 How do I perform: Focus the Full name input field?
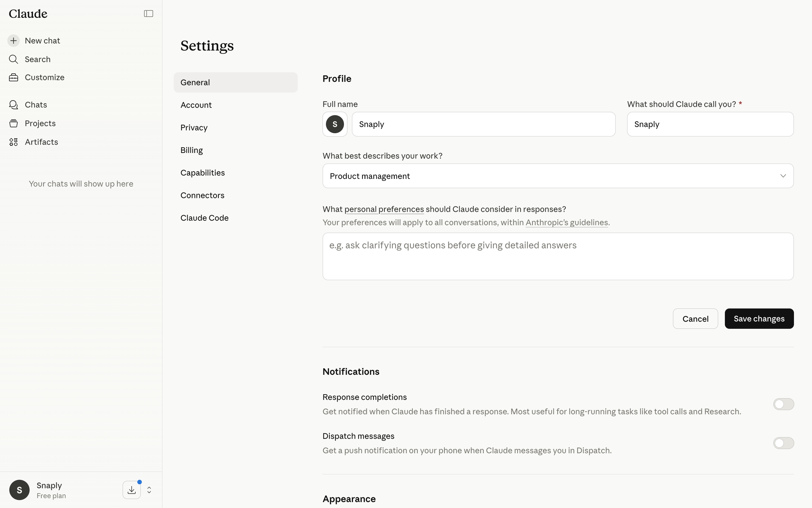tap(484, 124)
